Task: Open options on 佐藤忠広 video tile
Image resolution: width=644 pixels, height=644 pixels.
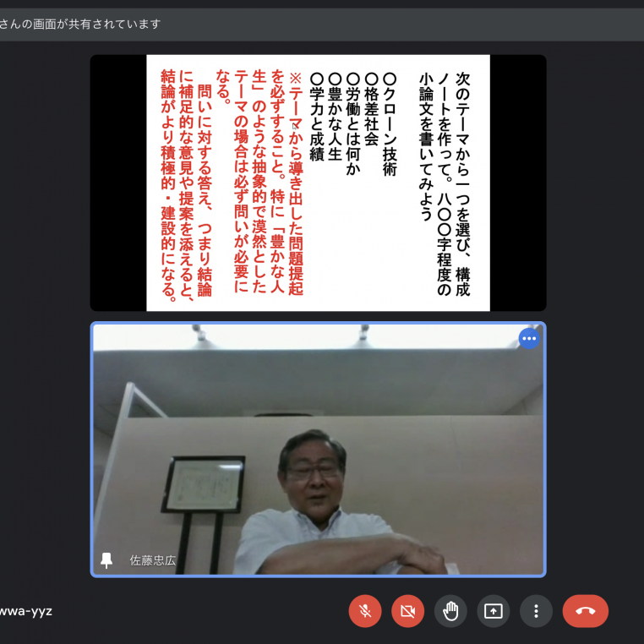Action: tap(529, 338)
